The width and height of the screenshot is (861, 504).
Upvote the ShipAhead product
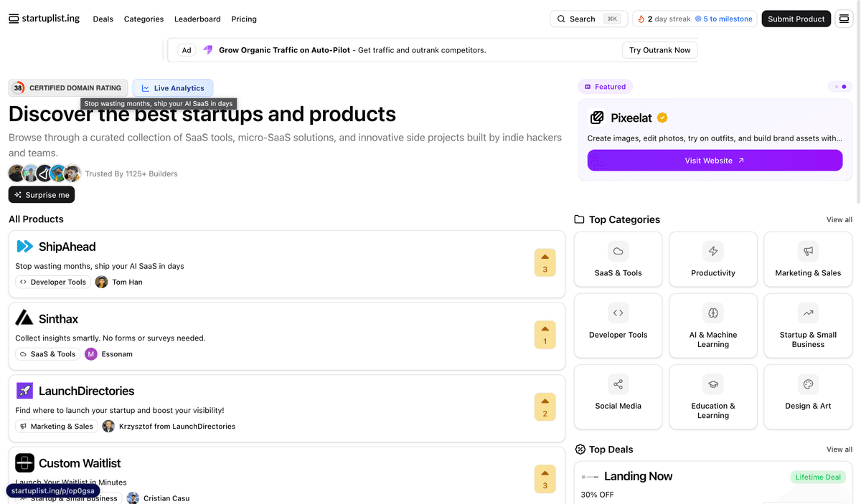click(545, 262)
